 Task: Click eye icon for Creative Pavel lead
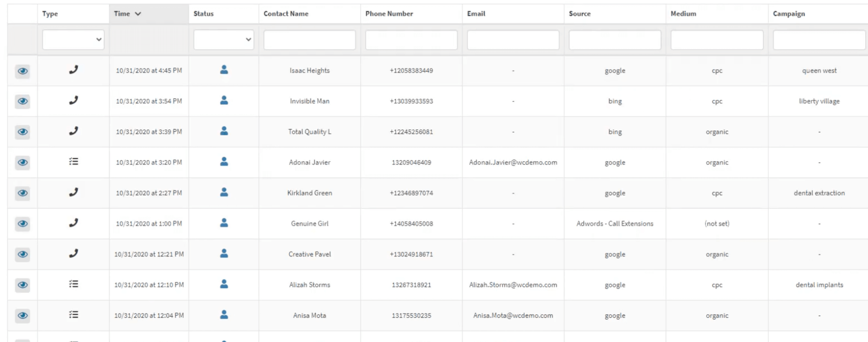(x=22, y=254)
